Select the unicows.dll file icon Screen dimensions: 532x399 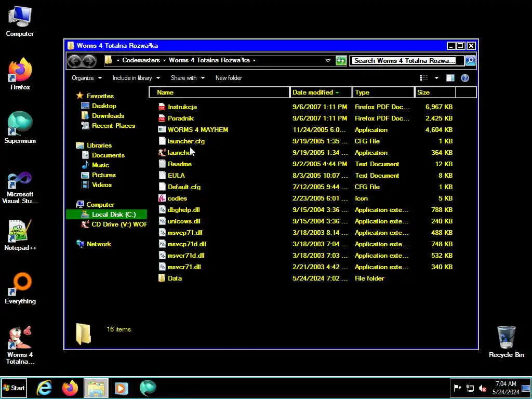(x=162, y=221)
